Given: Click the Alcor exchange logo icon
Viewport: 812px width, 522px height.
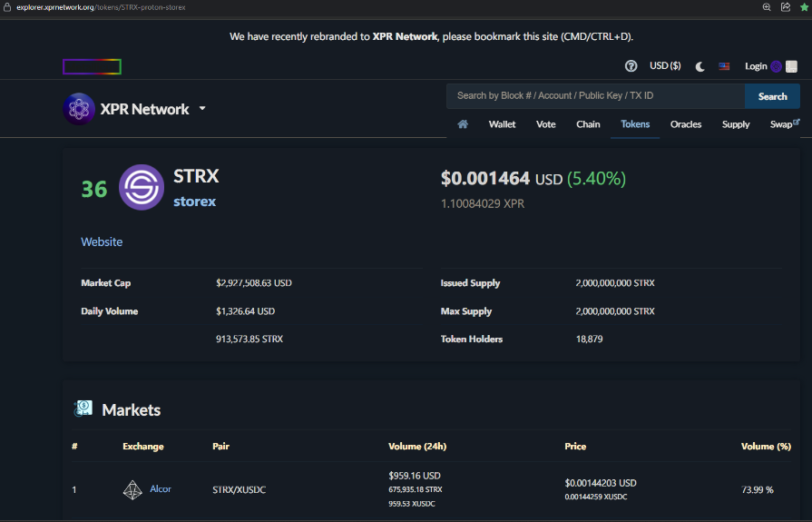Looking at the screenshot, I should pos(132,489).
